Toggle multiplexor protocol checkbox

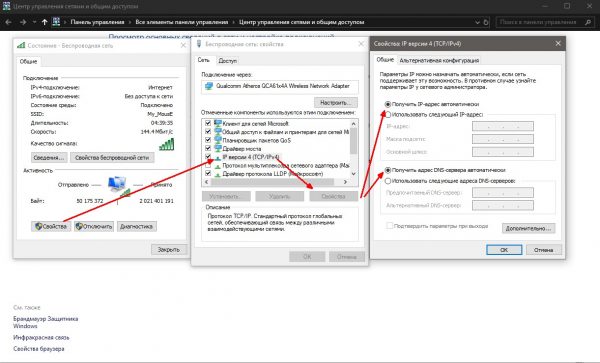[208, 165]
